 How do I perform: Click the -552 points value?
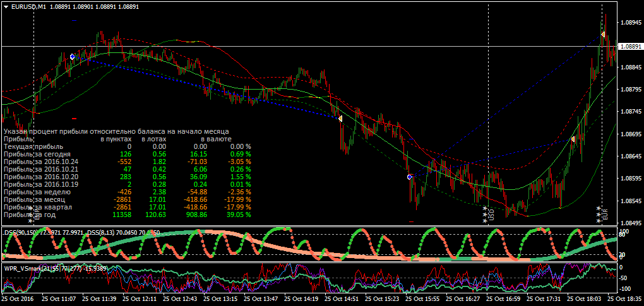click(124, 162)
